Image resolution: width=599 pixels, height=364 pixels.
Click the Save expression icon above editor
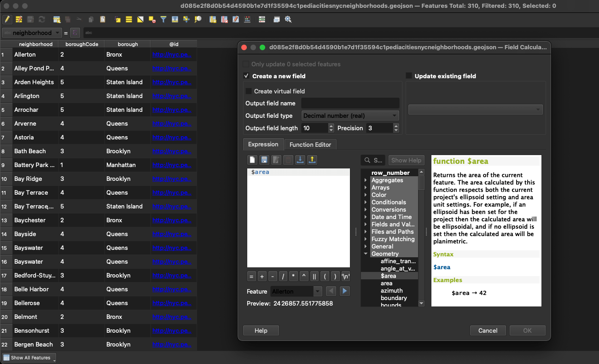(x=264, y=160)
